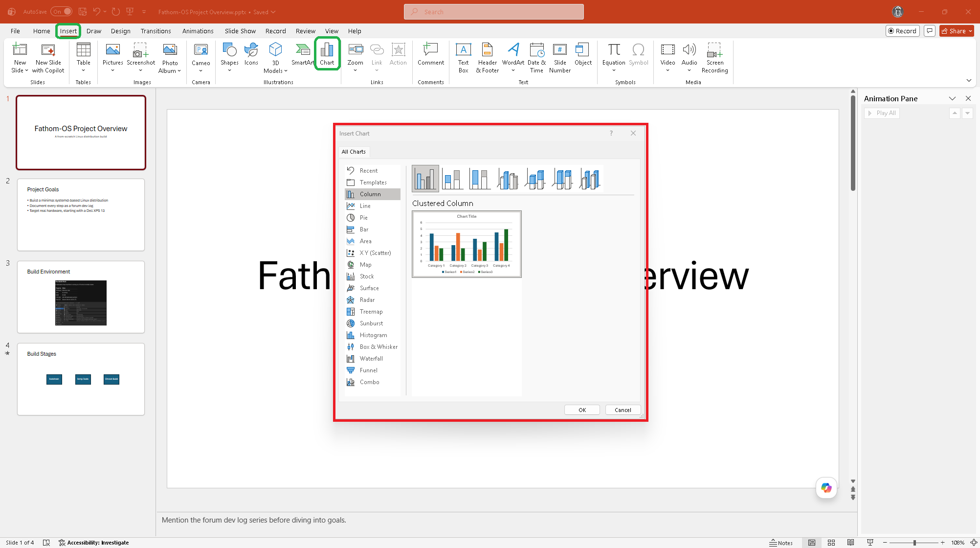Viewport: 980px width, 548px height.
Task: Select the Project Goals slide thumbnail
Action: click(x=81, y=215)
